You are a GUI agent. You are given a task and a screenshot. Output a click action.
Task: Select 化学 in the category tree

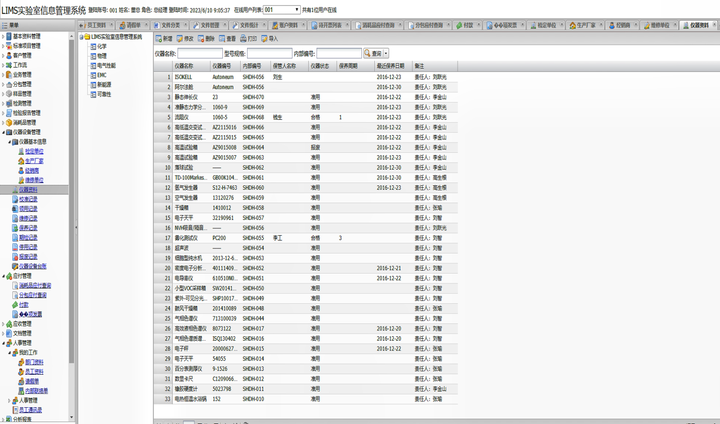[101, 46]
